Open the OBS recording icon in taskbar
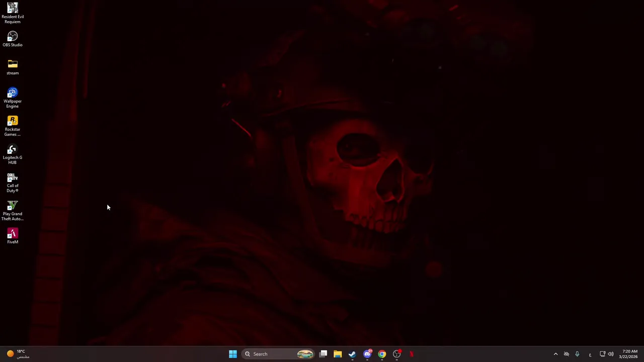The height and width of the screenshot is (362, 644). [397, 354]
